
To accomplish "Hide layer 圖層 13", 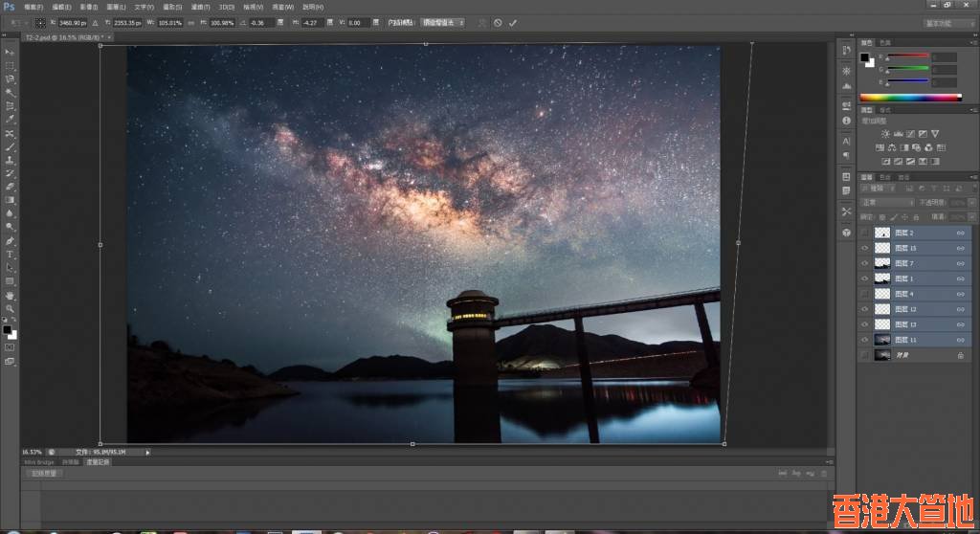I will (865, 324).
